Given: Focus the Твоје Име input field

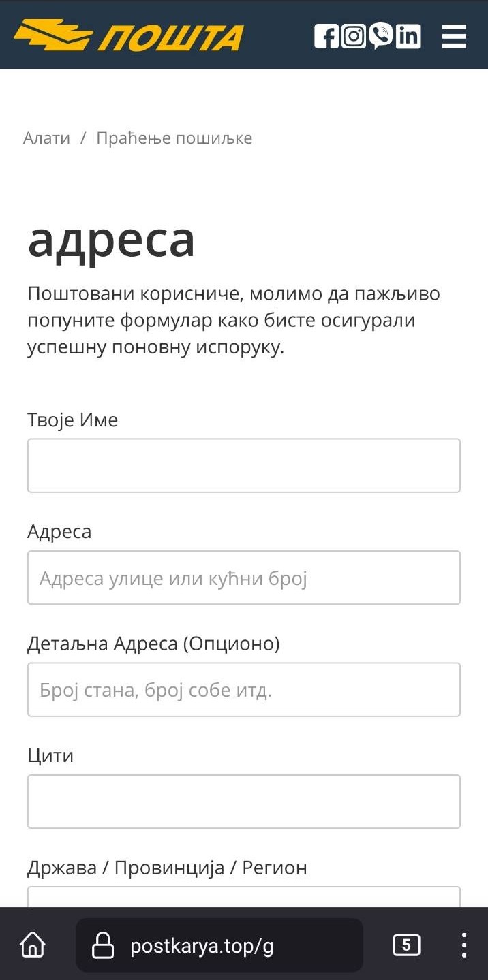Looking at the screenshot, I should [244, 465].
